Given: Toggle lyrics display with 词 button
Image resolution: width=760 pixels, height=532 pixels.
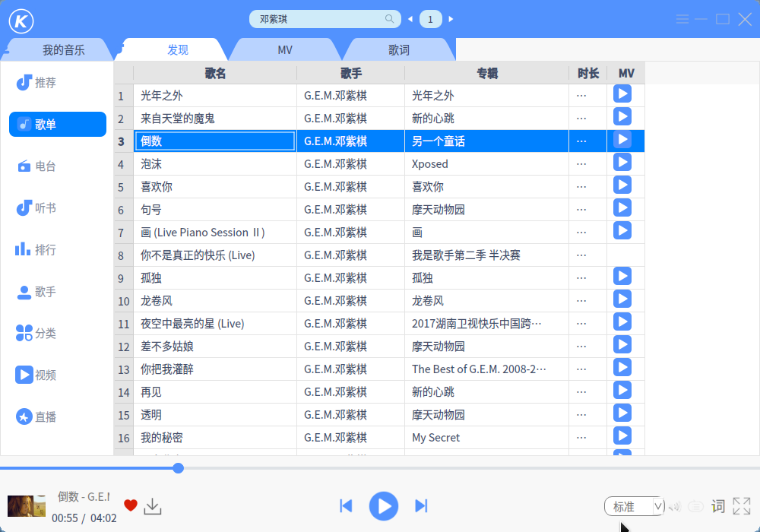Looking at the screenshot, I should tap(718, 506).
